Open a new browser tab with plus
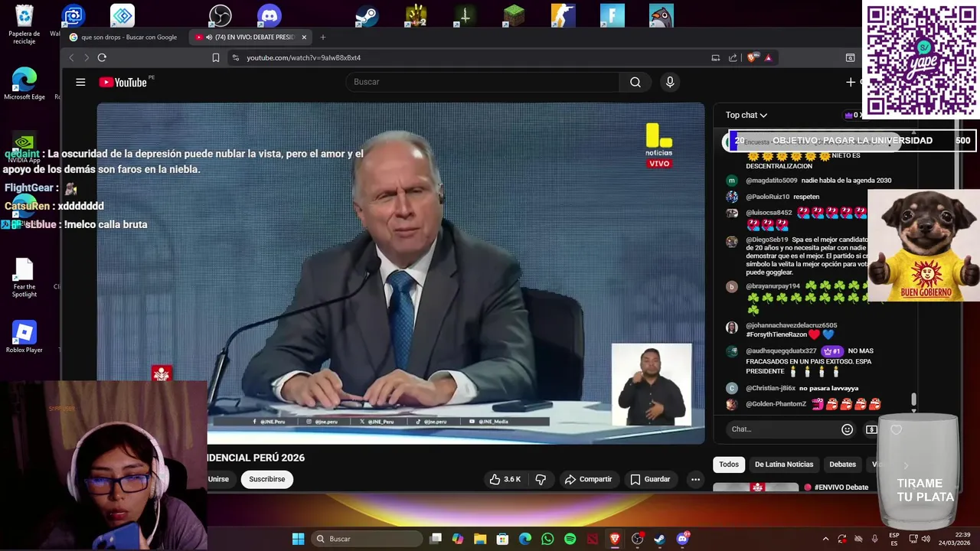Image resolution: width=980 pixels, height=551 pixels. point(323,37)
